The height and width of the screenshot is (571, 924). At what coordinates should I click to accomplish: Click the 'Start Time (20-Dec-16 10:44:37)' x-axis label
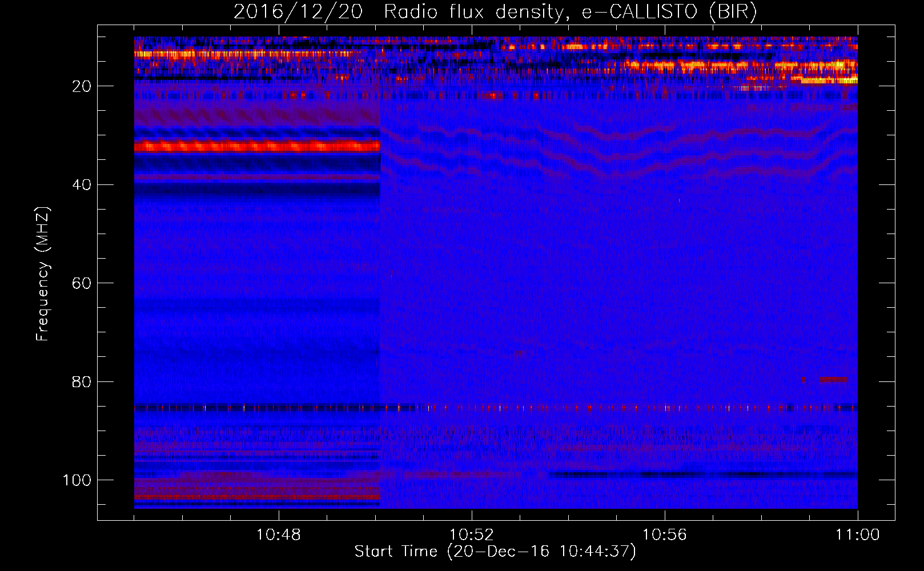point(495,552)
